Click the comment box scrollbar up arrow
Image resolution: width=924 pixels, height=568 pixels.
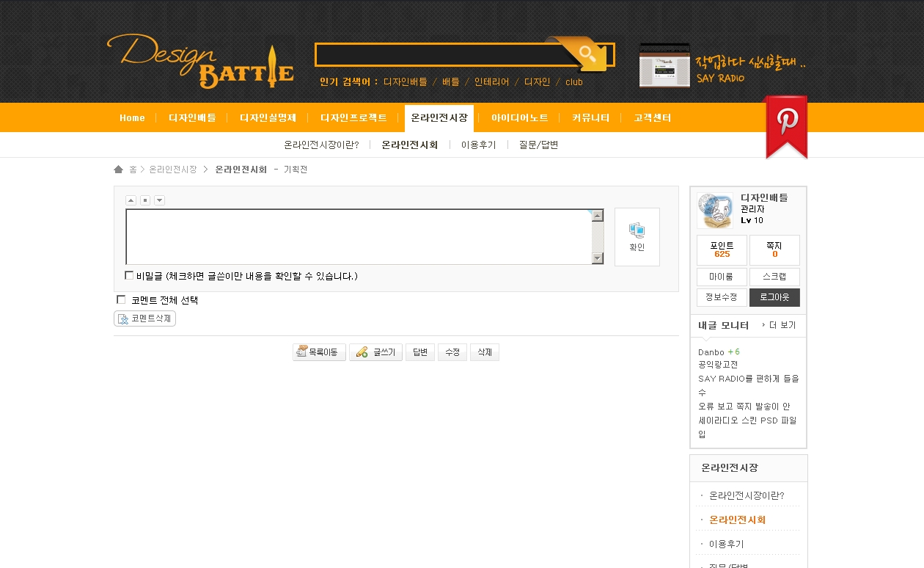point(598,216)
